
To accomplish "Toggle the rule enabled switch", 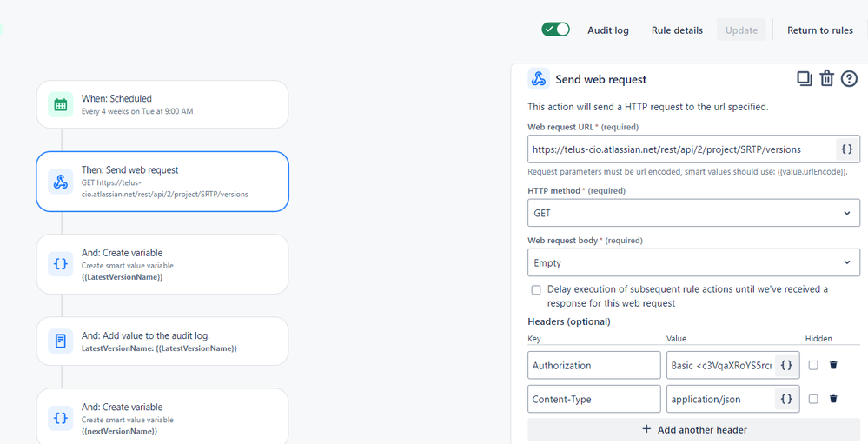I will coord(556,30).
